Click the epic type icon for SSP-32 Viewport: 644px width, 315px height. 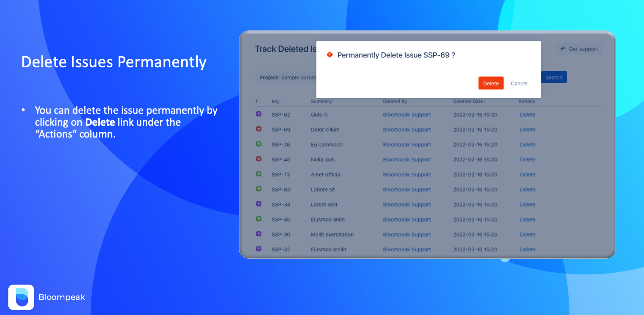coord(259,249)
